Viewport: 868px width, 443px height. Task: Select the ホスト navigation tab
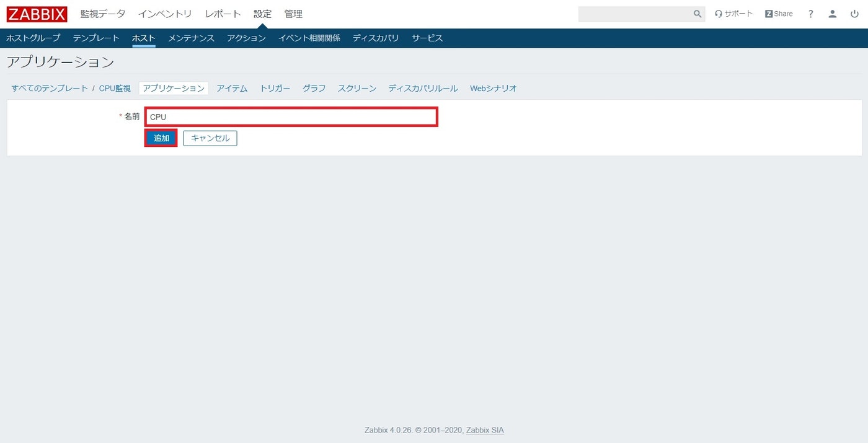143,37
